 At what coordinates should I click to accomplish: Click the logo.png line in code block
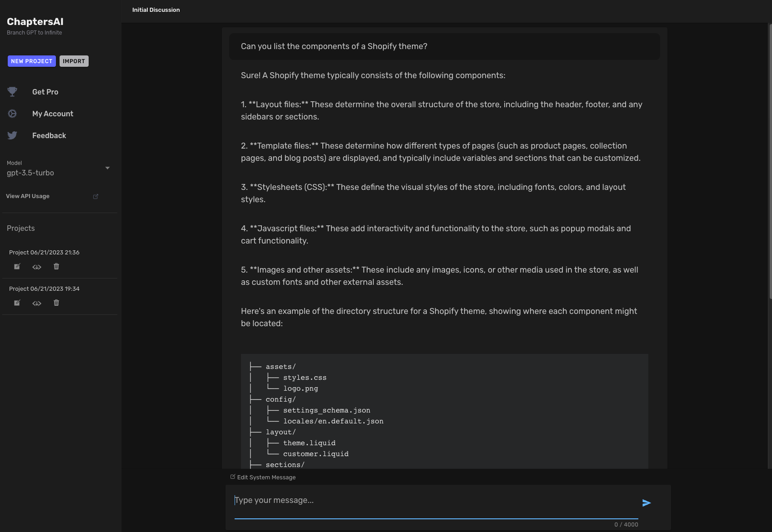point(301,388)
